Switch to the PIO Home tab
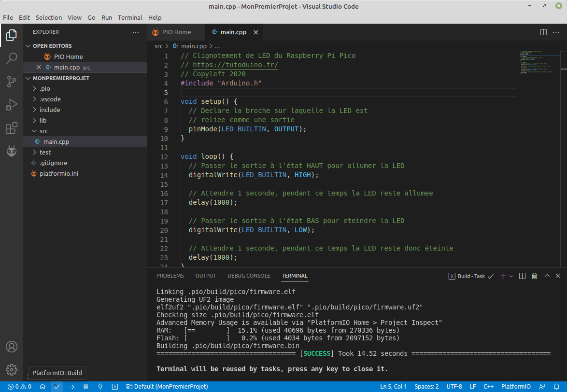The height and width of the screenshot is (392, 567). [175, 32]
